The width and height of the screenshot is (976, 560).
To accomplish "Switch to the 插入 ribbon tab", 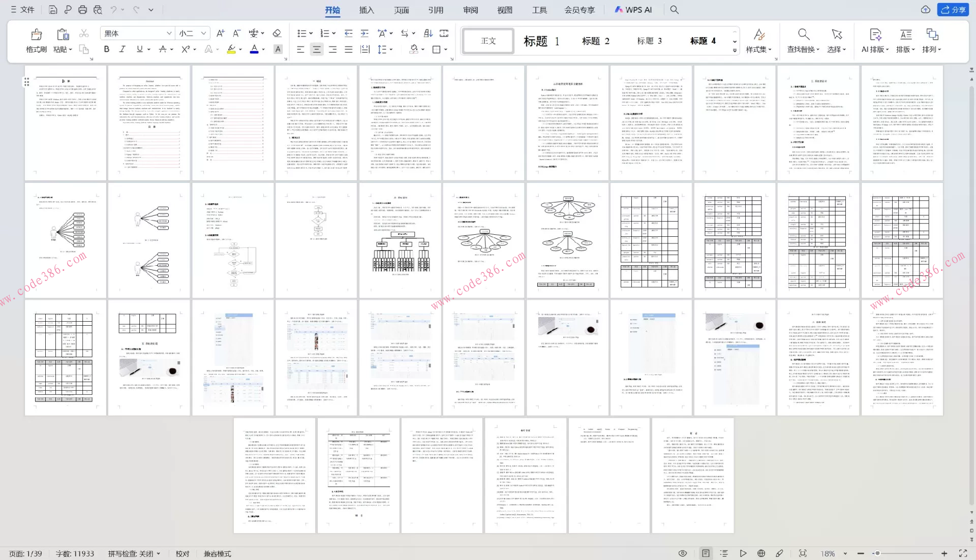I will pyautogui.click(x=366, y=10).
